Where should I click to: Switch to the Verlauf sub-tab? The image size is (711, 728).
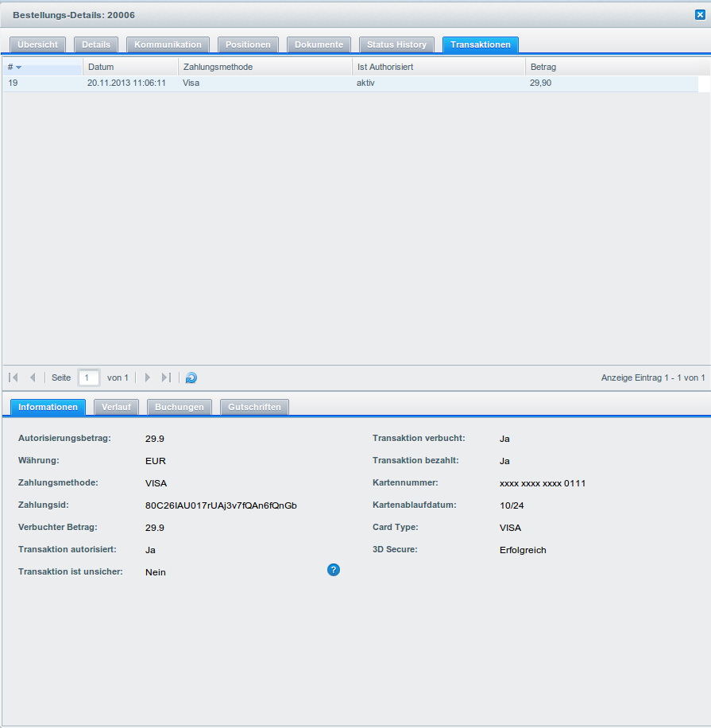116,407
